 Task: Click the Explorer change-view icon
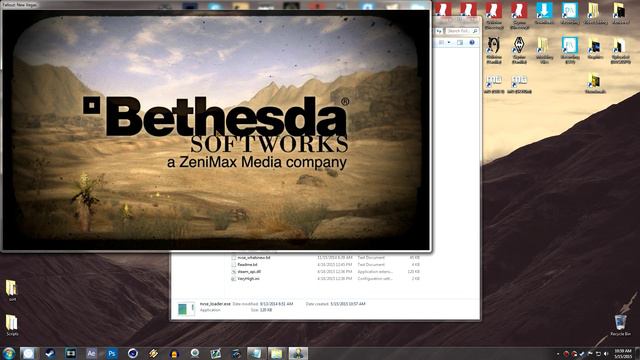pyautogui.click(x=442, y=42)
